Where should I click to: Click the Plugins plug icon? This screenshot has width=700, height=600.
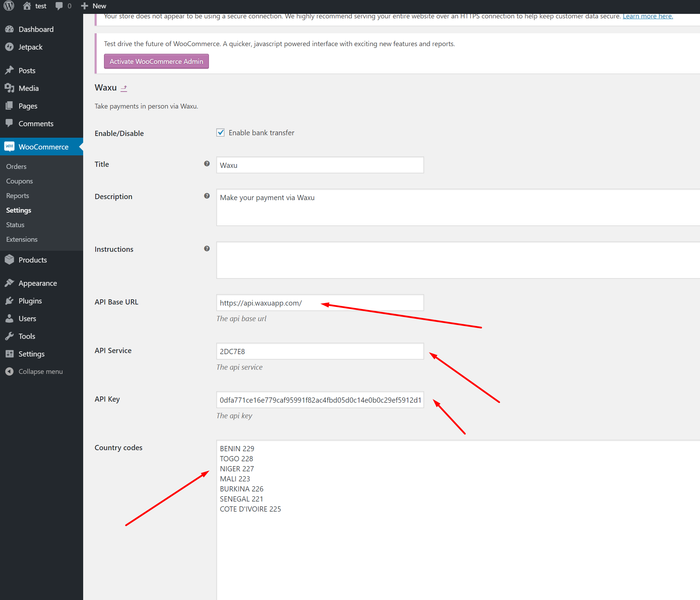tap(9, 301)
